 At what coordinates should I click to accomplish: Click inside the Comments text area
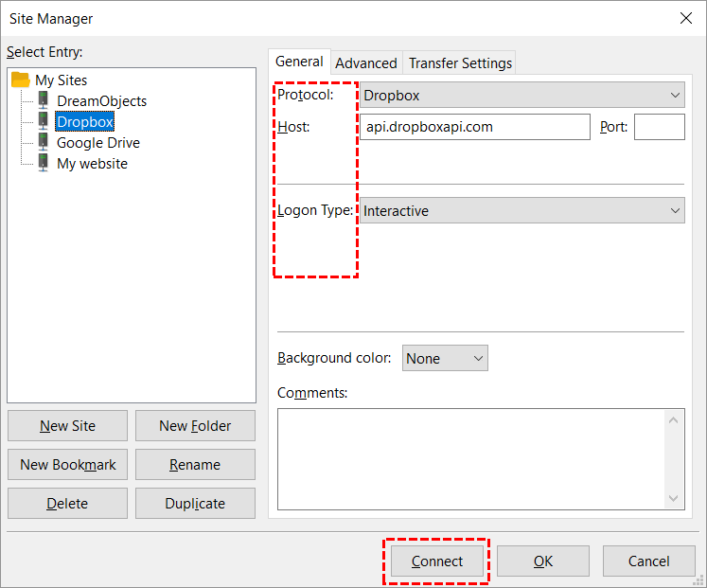(470, 459)
